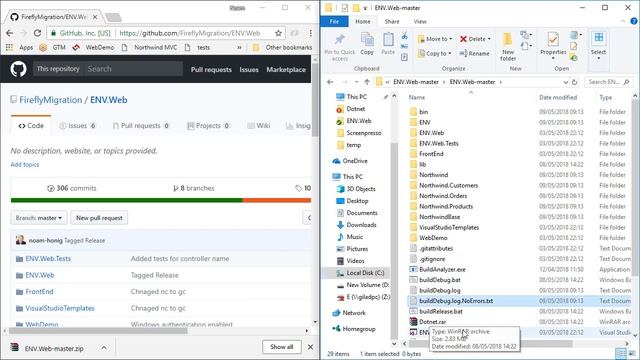Sort files by Date modified column

point(558,98)
